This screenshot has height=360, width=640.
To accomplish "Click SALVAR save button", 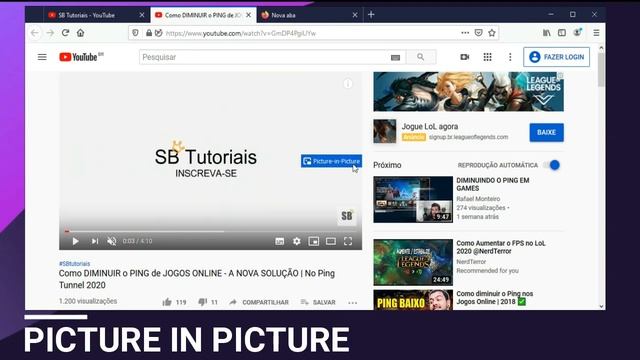I will tap(318, 302).
